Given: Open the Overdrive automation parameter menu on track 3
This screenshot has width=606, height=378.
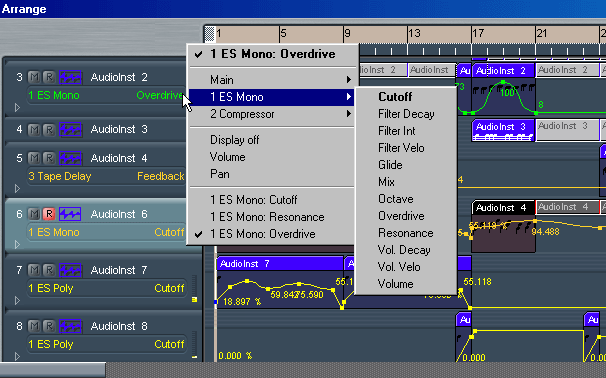Looking at the screenshot, I should pos(159,95).
